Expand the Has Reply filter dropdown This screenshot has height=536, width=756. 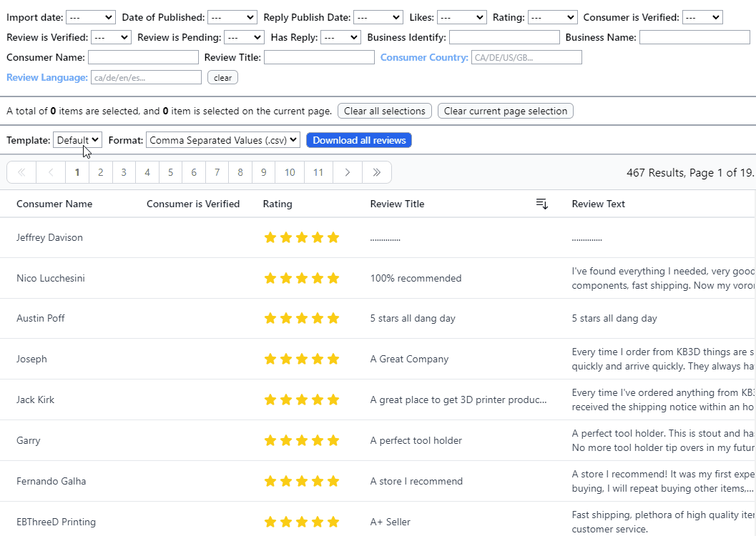click(x=340, y=37)
